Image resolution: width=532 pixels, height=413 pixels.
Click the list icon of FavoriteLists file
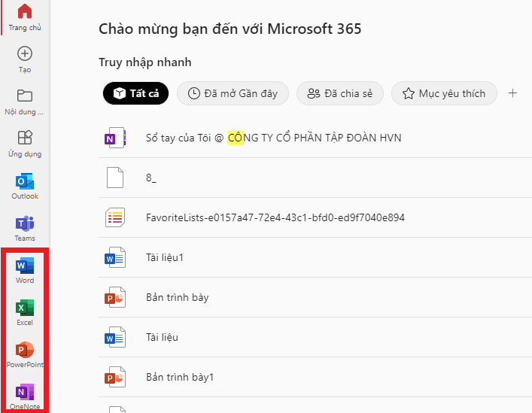[x=115, y=217]
